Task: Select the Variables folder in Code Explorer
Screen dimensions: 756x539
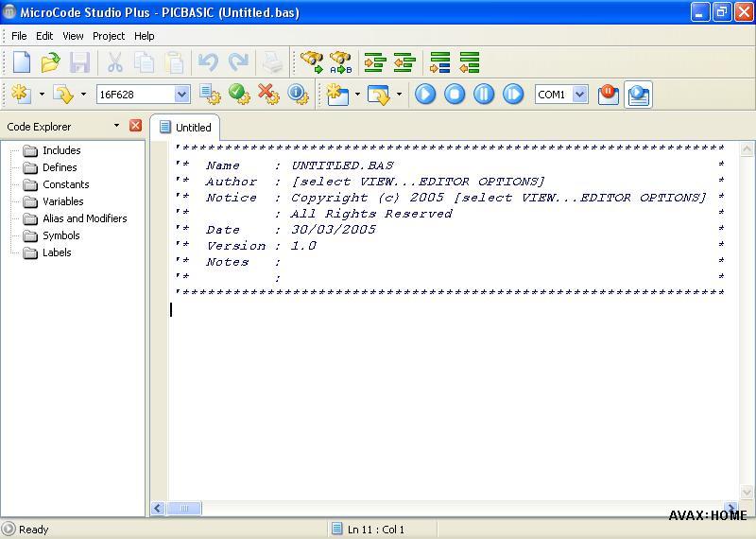Action: [62, 201]
